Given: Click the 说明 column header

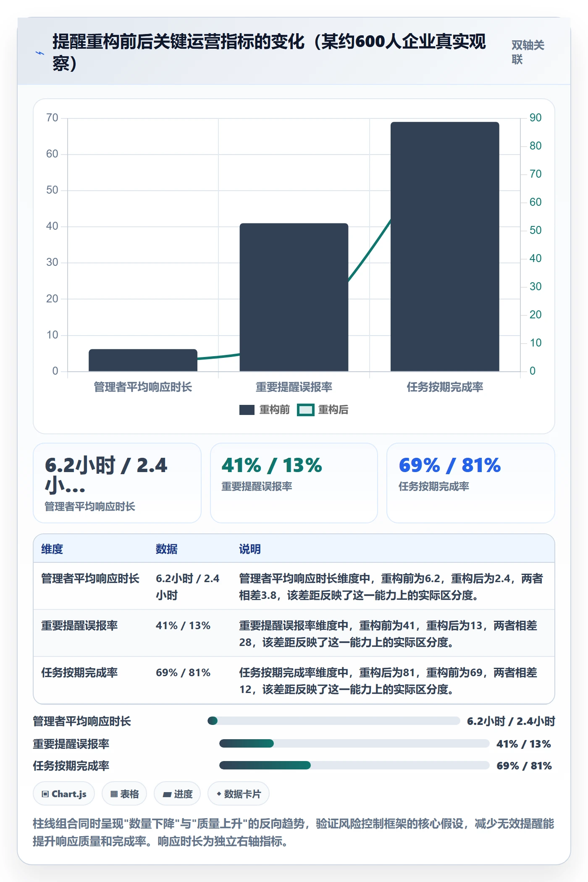Looking at the screenshot, I should [x=250, y=549].
